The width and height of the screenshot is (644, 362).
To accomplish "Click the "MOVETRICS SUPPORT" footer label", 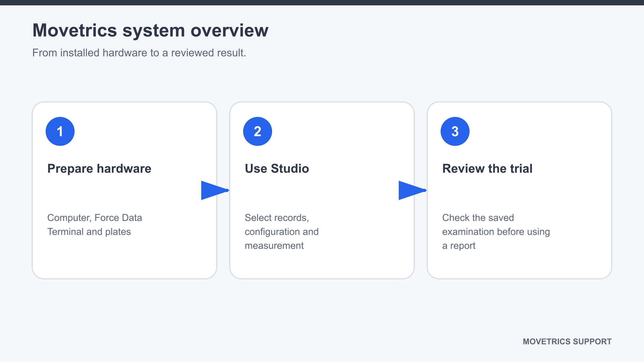I will coord(567,342).
